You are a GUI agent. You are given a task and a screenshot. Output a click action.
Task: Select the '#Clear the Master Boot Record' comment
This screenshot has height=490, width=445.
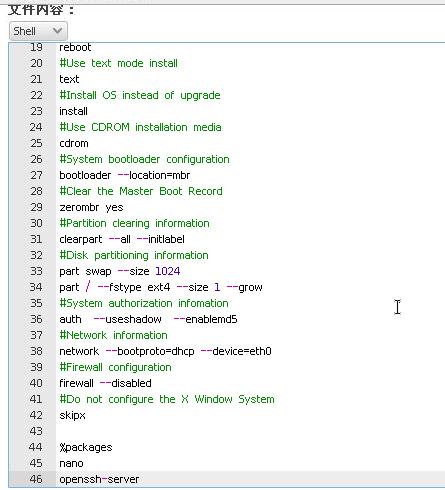(141, 191)
